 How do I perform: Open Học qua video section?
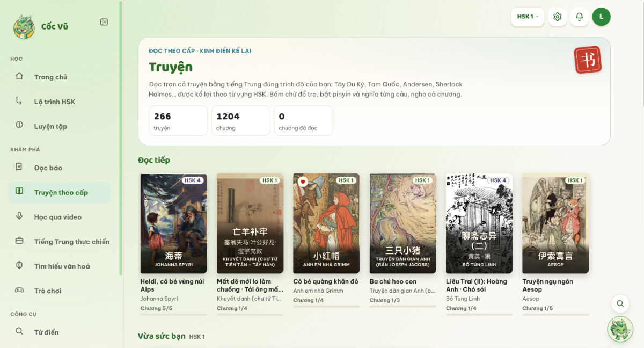[60, 217]
